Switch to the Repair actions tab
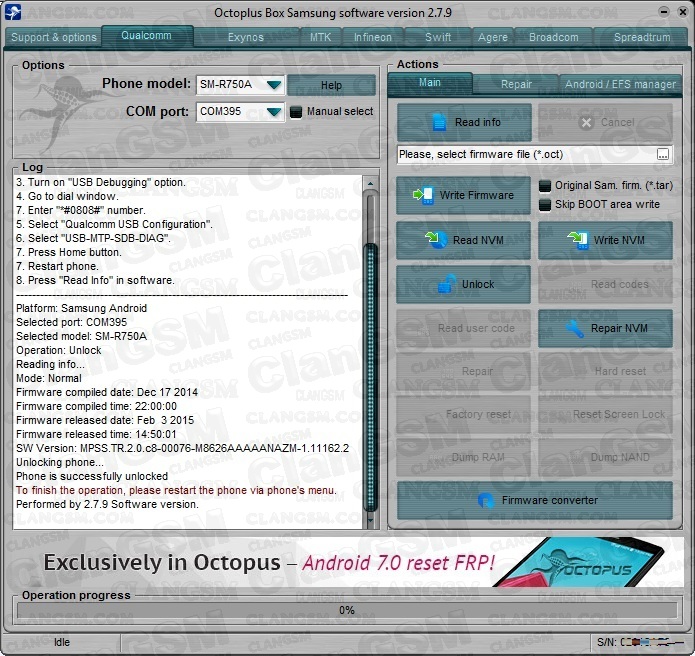 coord(516,84)
